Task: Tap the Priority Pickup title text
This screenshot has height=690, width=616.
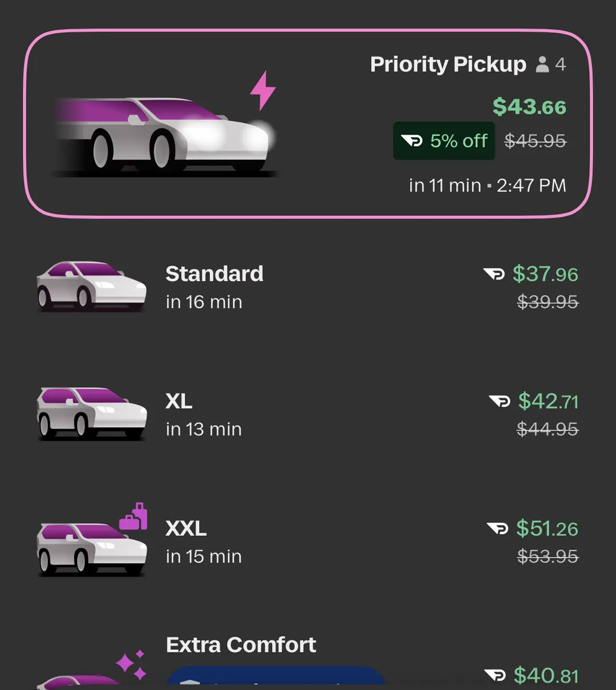Action: click(x=448, y=64)
